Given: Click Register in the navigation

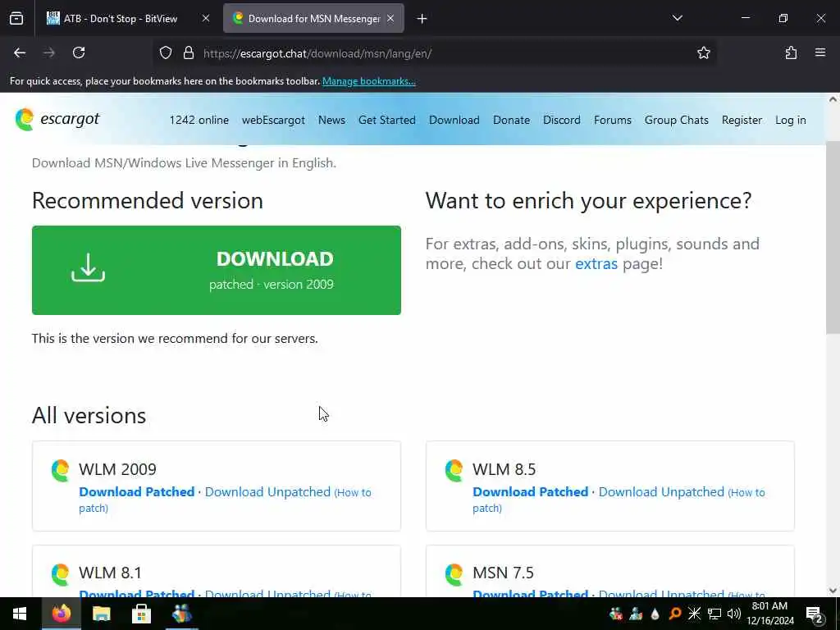Looking at the screenshot, I should pyautogui.click(x=742, y=120).
